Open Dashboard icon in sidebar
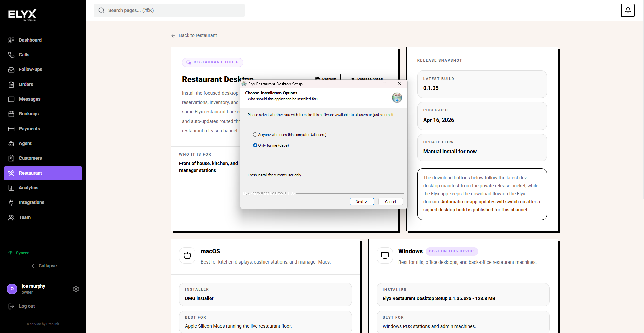644x333 pixels. tap(11, 40)
